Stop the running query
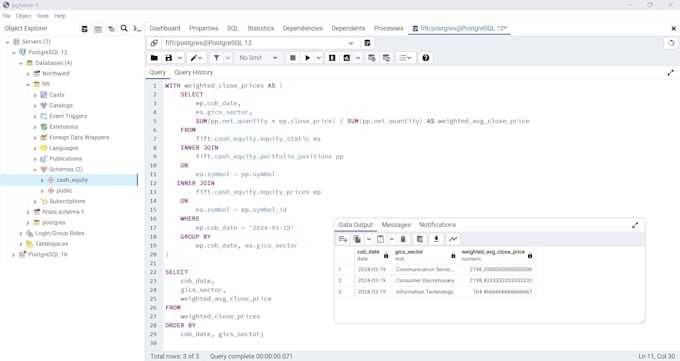 pos(293,58)
